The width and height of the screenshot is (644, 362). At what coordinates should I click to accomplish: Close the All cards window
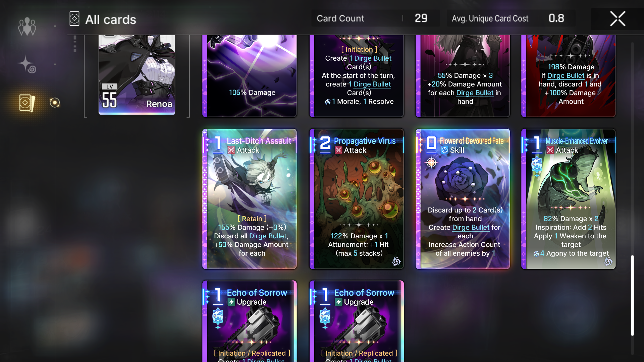618,19
